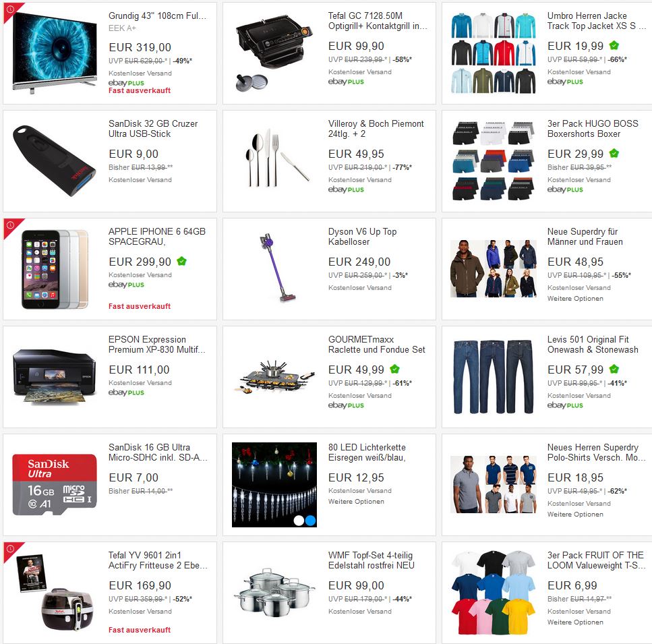The image size is (652, 644).
Task: Click the EPSON Expression printer image
Action: pos(55,377)
